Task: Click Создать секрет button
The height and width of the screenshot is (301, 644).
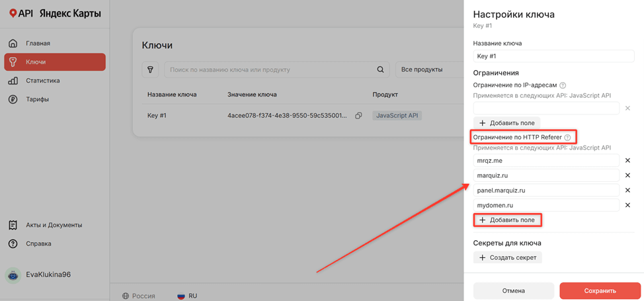Action: click(x=508, y=258)
